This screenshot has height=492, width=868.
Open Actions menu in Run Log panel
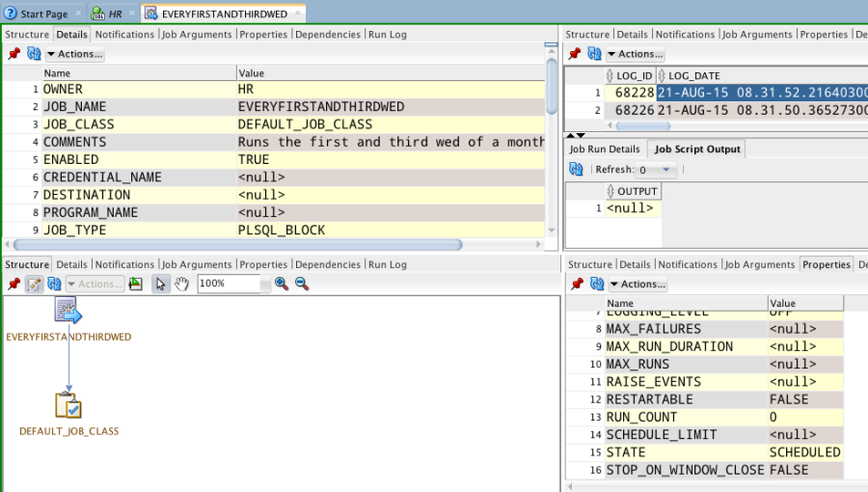click(635, 54)
